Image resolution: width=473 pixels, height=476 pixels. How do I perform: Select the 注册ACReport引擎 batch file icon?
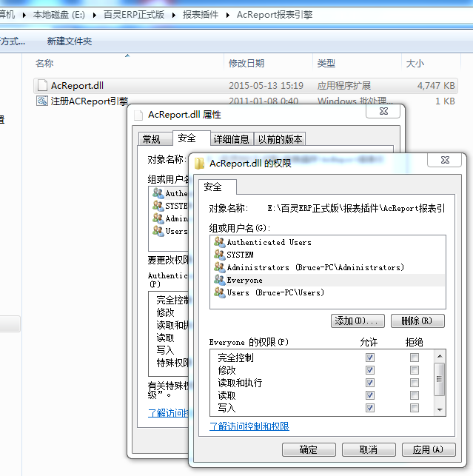(x=42, y=101)
